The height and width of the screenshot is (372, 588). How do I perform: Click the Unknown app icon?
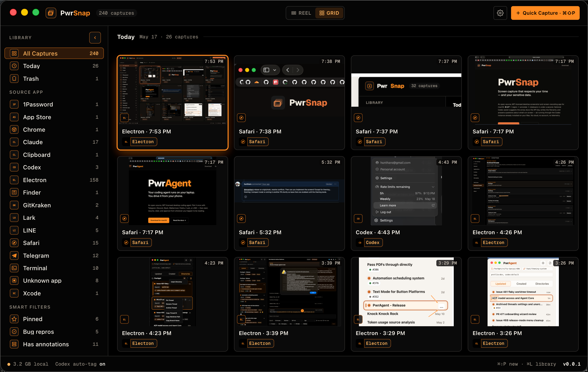14,280
